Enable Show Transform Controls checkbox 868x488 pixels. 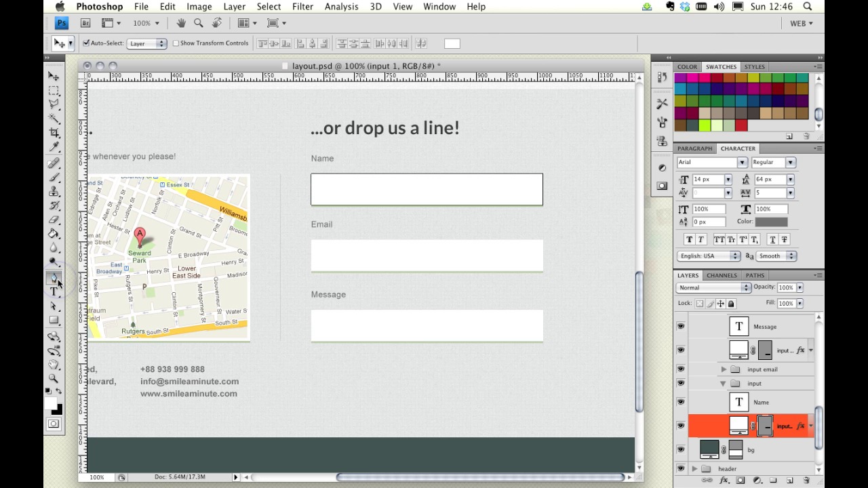(176, 43)
